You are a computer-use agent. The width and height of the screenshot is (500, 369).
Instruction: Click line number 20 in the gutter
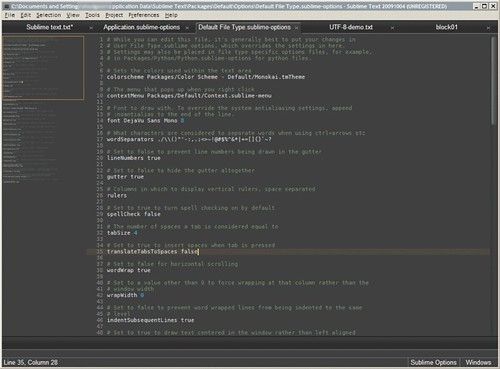pyautogui.click(x=100, y=158)
